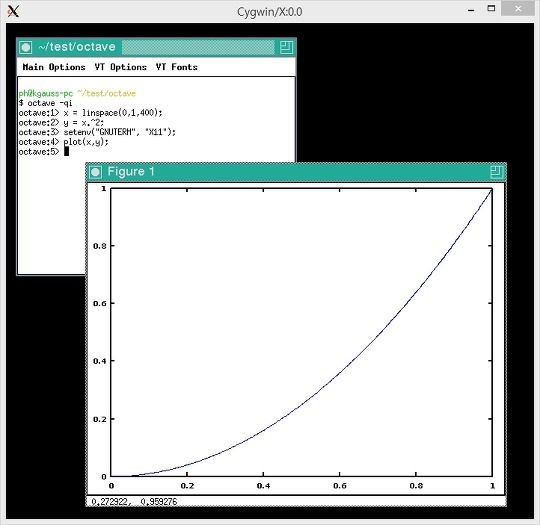Click the 'y = x.^2;' command line
The height and width of the screenshot is (525, 540).
tap(61, 122)
